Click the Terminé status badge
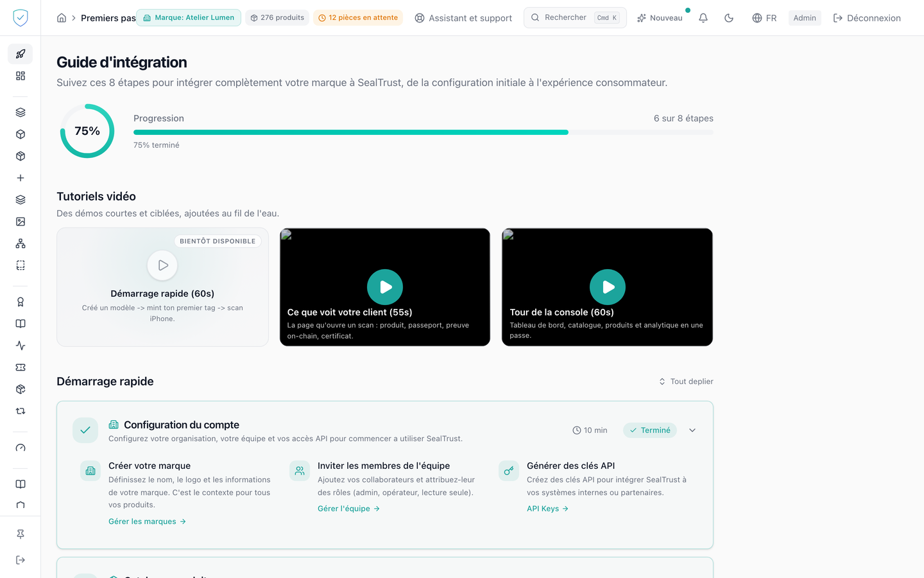Image resolution: width=924 pixels, height=578 pixels. (x=650, y=430)
